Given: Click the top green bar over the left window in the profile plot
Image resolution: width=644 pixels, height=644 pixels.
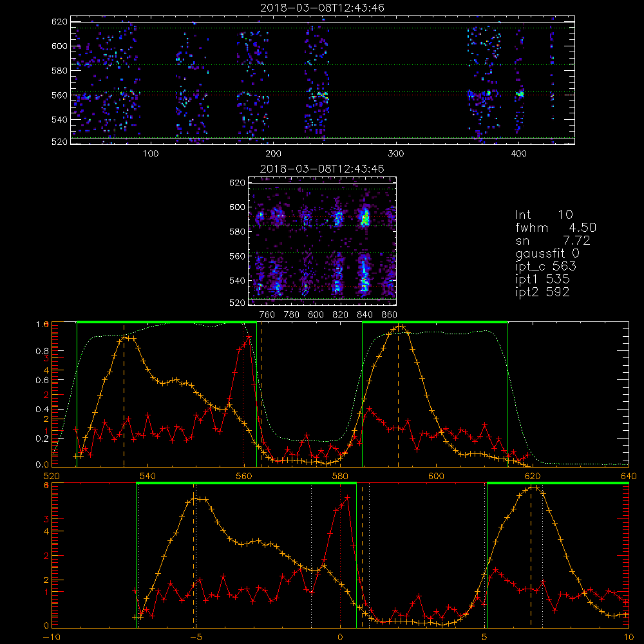Looking at the screenshot, I should (167, 323).
